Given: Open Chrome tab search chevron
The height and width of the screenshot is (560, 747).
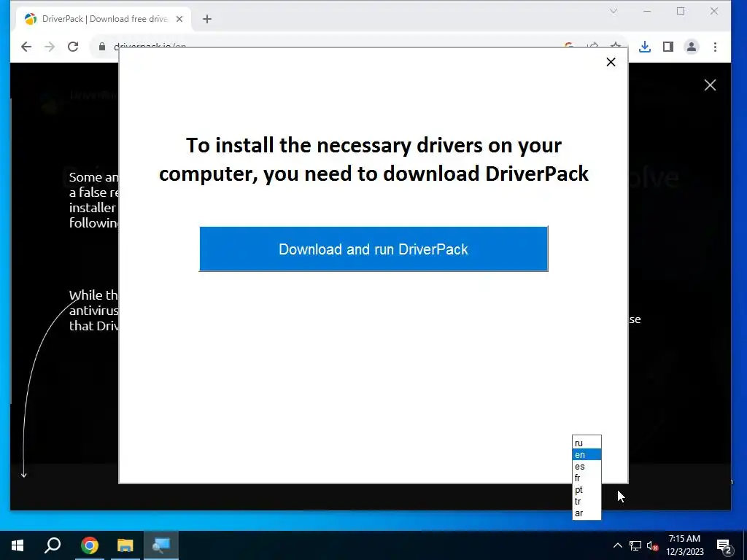Looking at the screenshot, I should pos(614,11).
